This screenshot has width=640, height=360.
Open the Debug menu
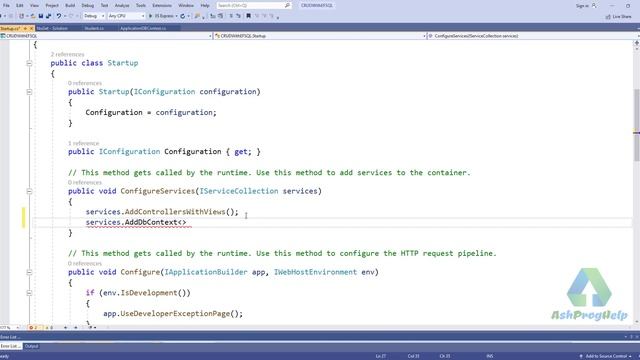(x=87, y=6)
